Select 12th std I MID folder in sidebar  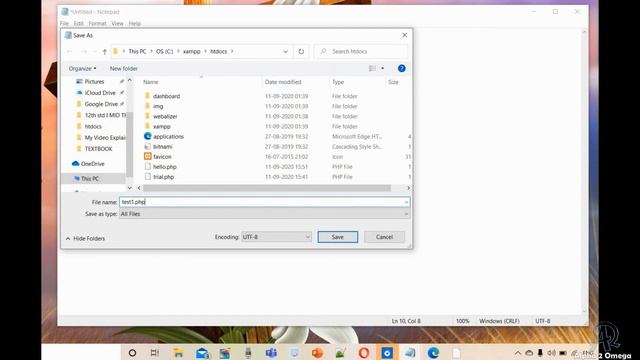click(x=105, y=115)
